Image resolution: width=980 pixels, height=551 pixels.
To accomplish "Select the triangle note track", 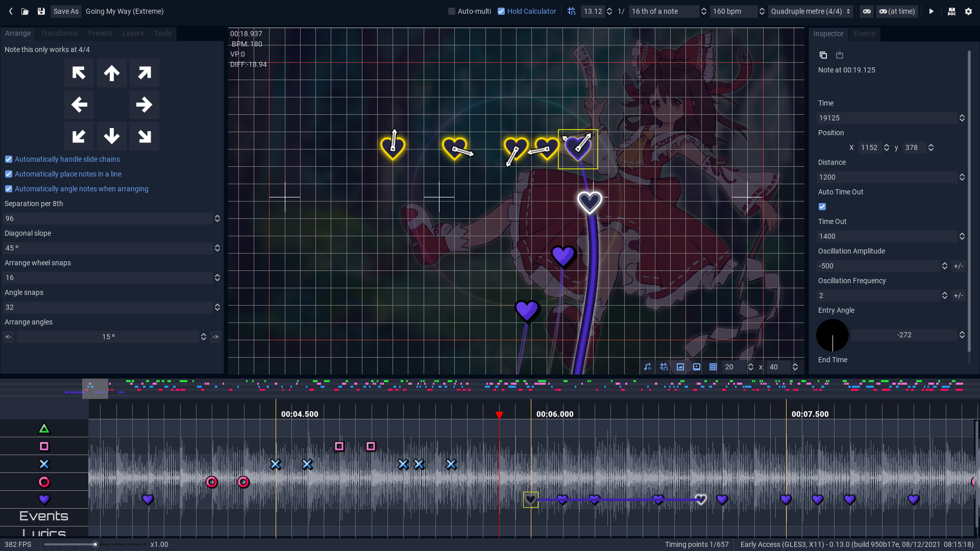I will (44, 429).
